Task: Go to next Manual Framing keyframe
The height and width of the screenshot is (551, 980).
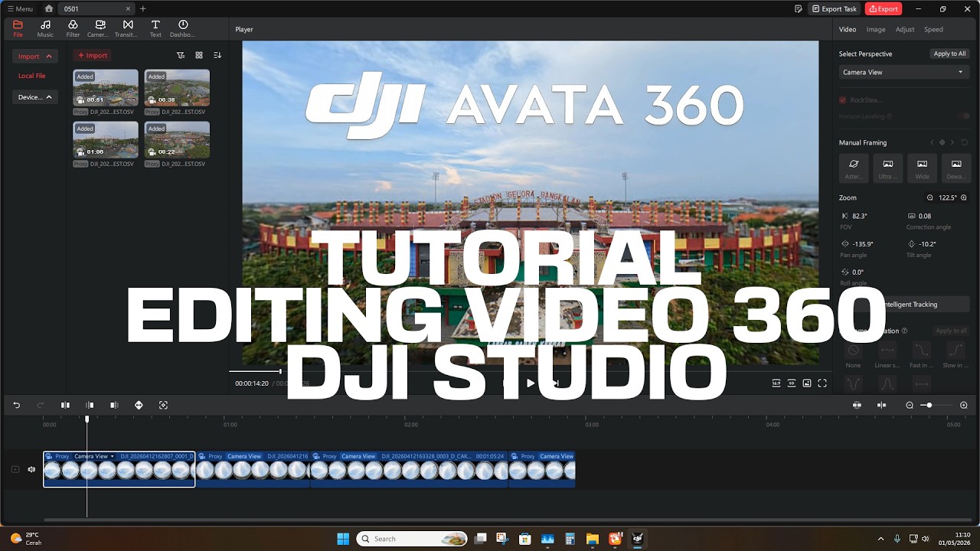Action: click(x=952, y=142)
